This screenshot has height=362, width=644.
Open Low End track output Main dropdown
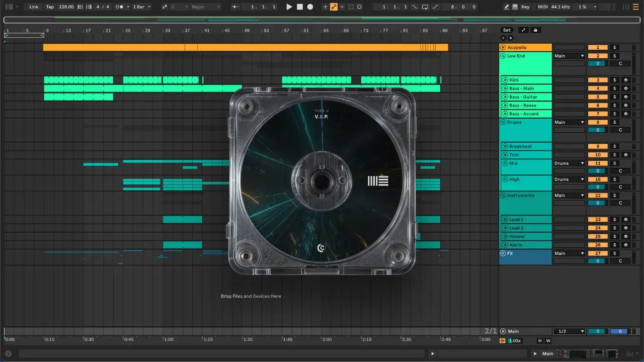click(x=569, y=56)
